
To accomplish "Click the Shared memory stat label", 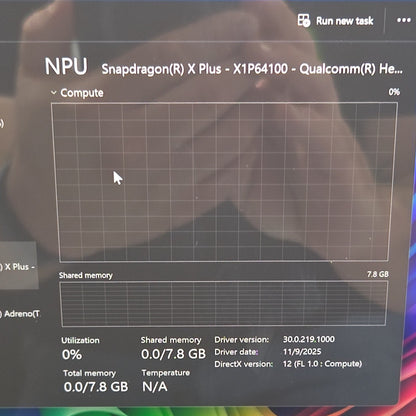I will tap(171, 340).
